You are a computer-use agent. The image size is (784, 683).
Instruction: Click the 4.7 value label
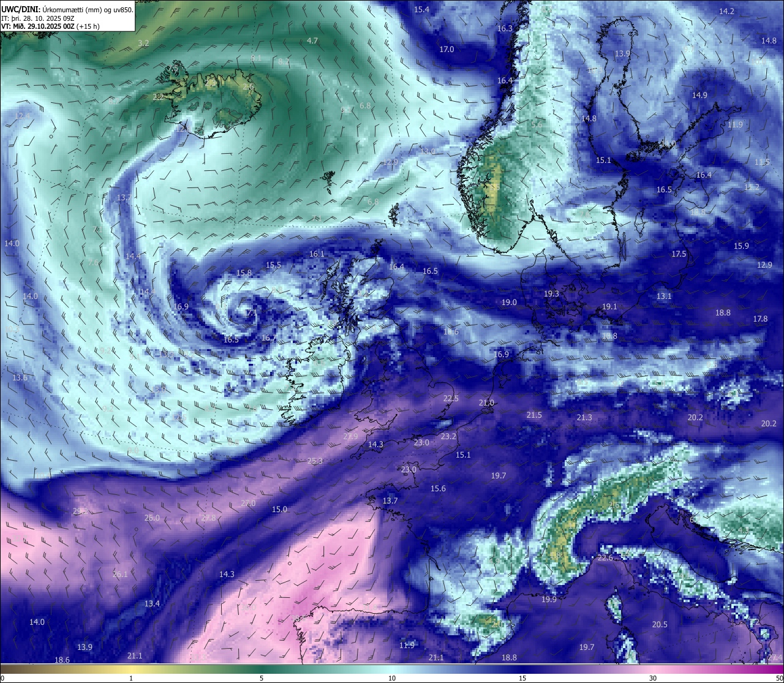(x=312, y=41)
